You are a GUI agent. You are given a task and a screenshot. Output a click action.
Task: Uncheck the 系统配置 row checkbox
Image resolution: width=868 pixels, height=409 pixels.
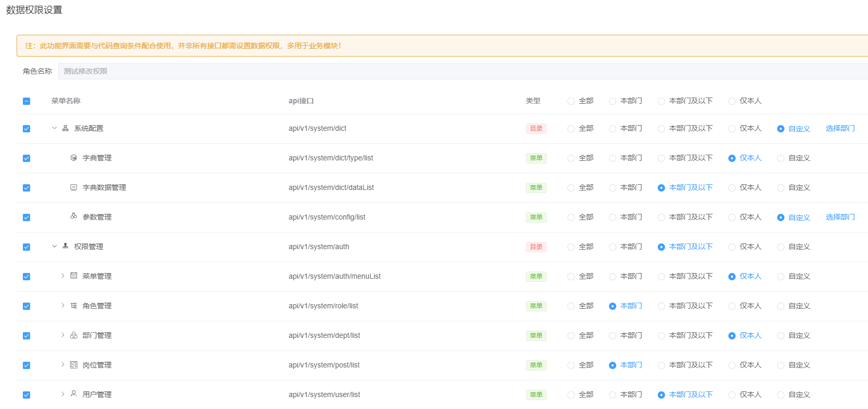(x=26, y=129)
